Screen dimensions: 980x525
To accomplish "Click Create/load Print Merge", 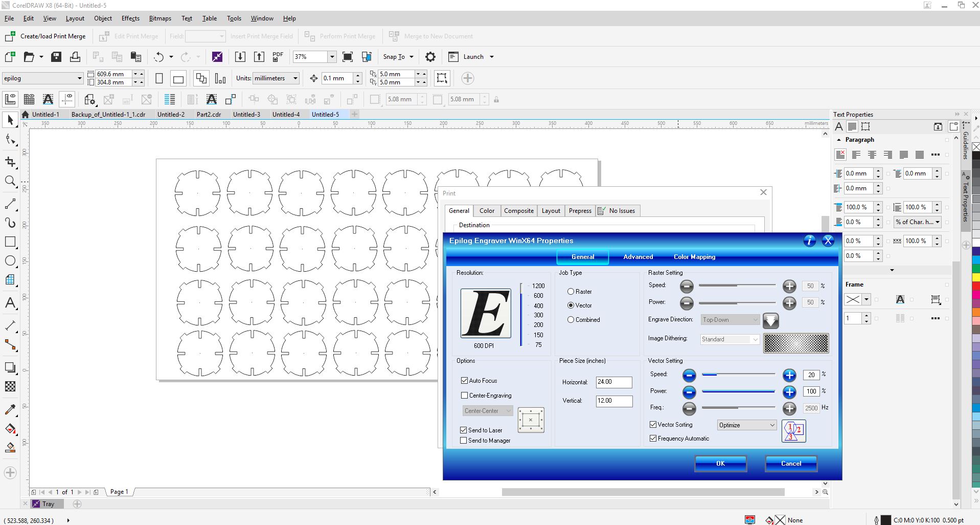I will pyautogui.click(x=45, y=36).
